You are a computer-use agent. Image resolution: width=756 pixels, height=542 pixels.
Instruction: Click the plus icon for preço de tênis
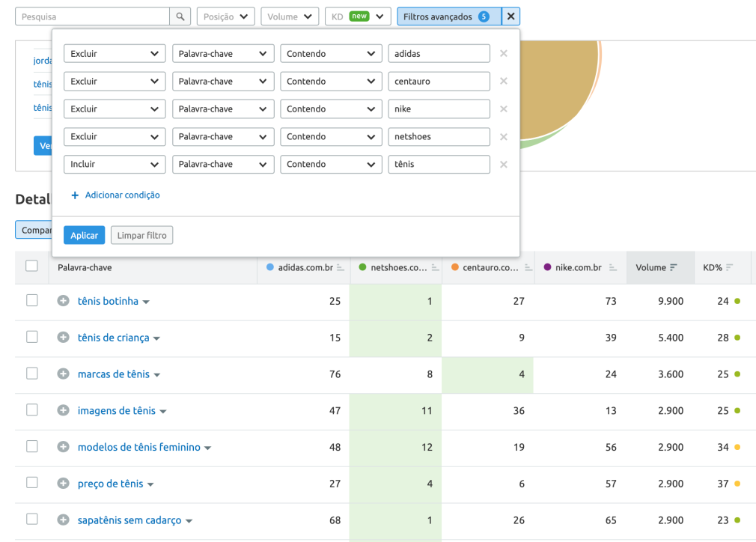(63, 483)
